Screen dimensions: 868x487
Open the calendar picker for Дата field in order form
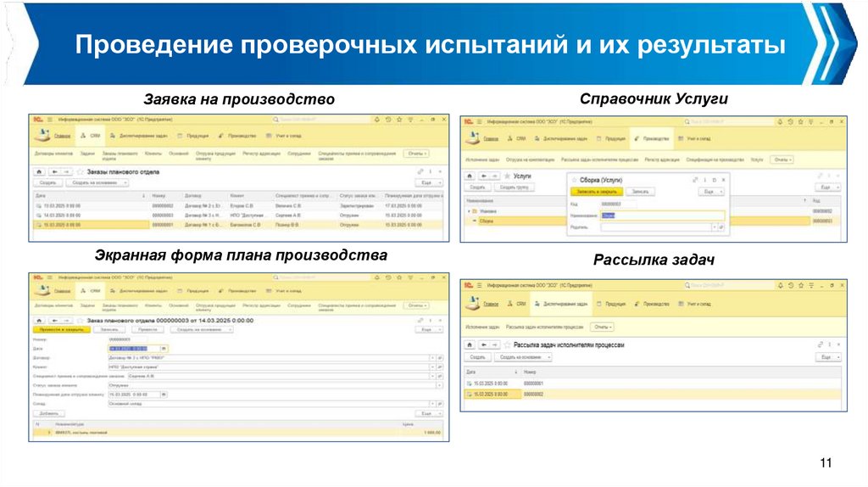click(164, 349)
